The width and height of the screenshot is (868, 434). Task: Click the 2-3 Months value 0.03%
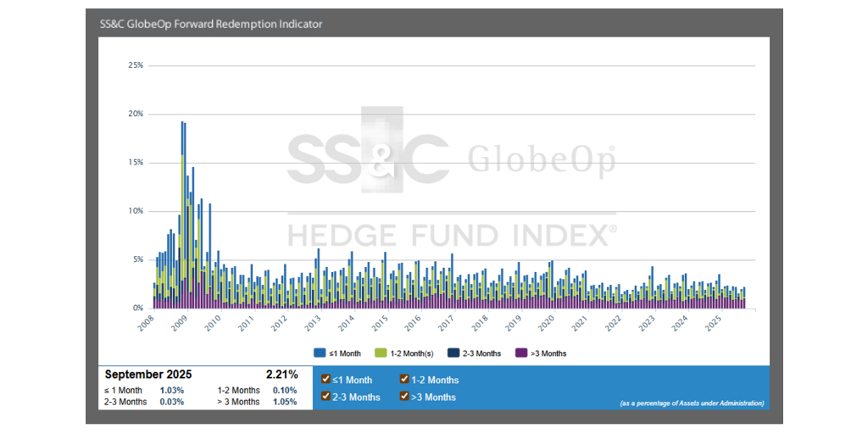(x=171, y=402)
